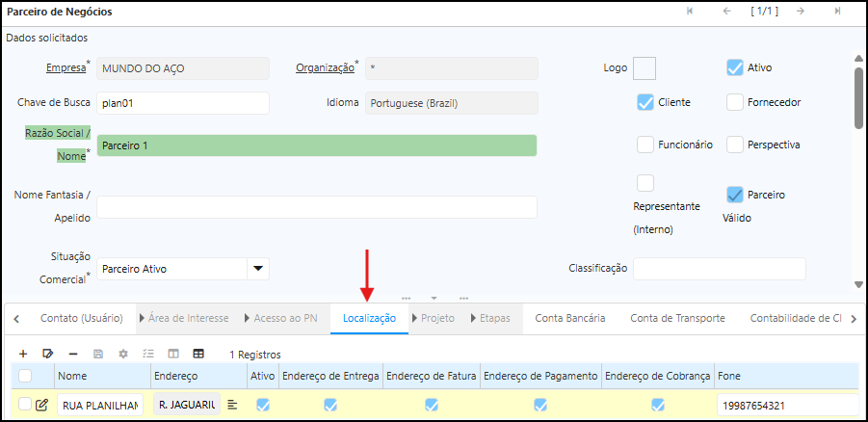
Task: Enable the Fornecedor checkbox
Action: 735,102
